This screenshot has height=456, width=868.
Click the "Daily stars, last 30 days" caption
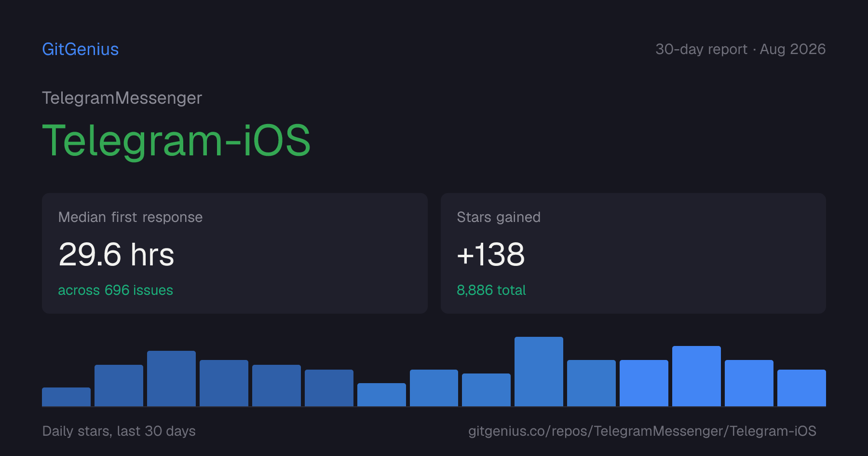[x=119, y=431]
